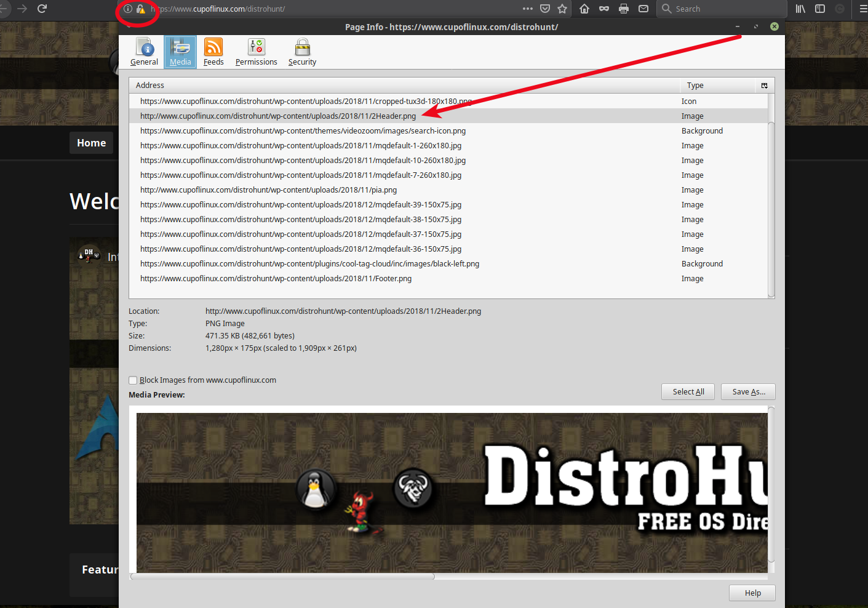Click the media list vertical scrollbar
The height and width of the screenshot is (608, 868).
pos(771,209)
